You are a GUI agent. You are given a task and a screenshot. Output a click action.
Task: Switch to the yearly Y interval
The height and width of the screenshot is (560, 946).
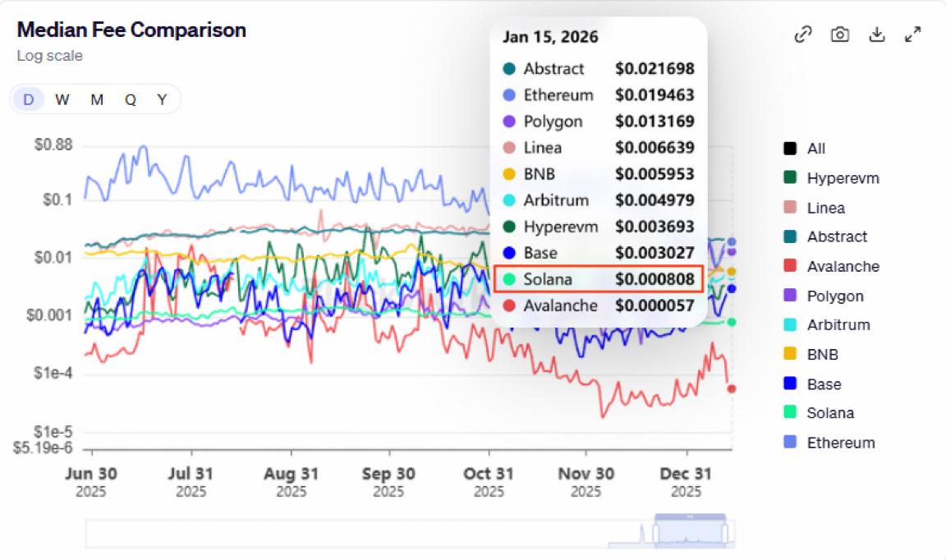click(163, 99)
